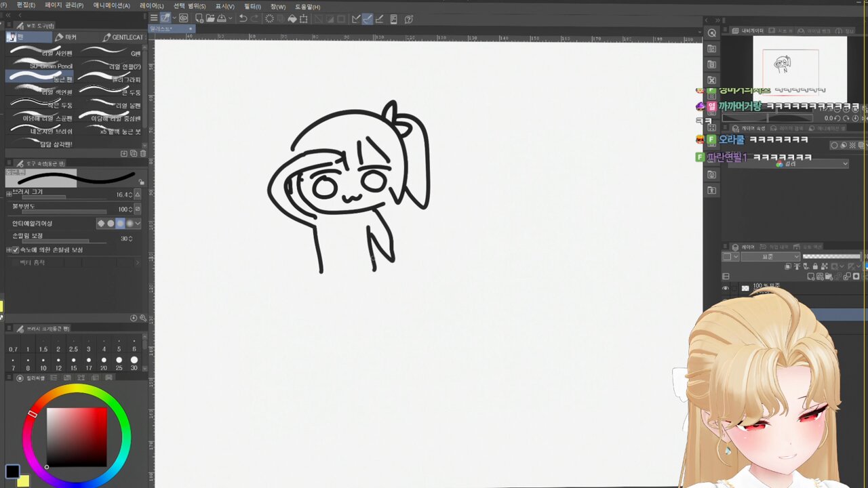Open the quick access icon on right bar
Viewport: 868px width, 488px height.
pos(711,33)
